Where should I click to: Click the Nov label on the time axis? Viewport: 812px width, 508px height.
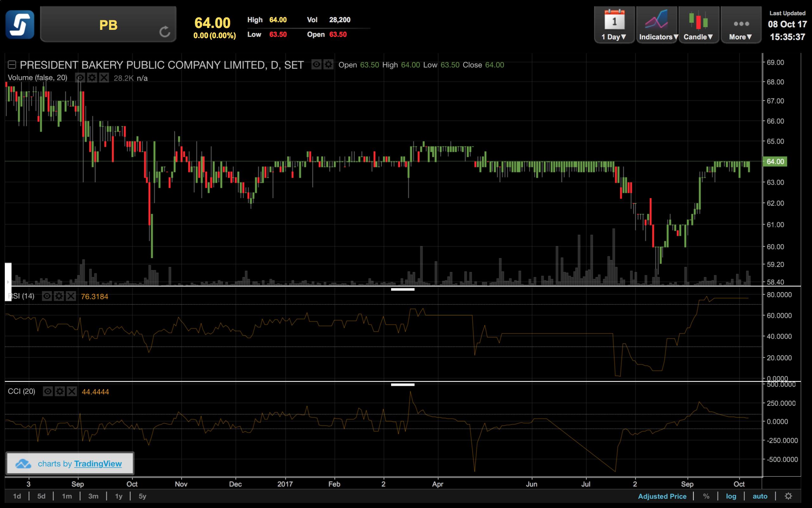181,484
